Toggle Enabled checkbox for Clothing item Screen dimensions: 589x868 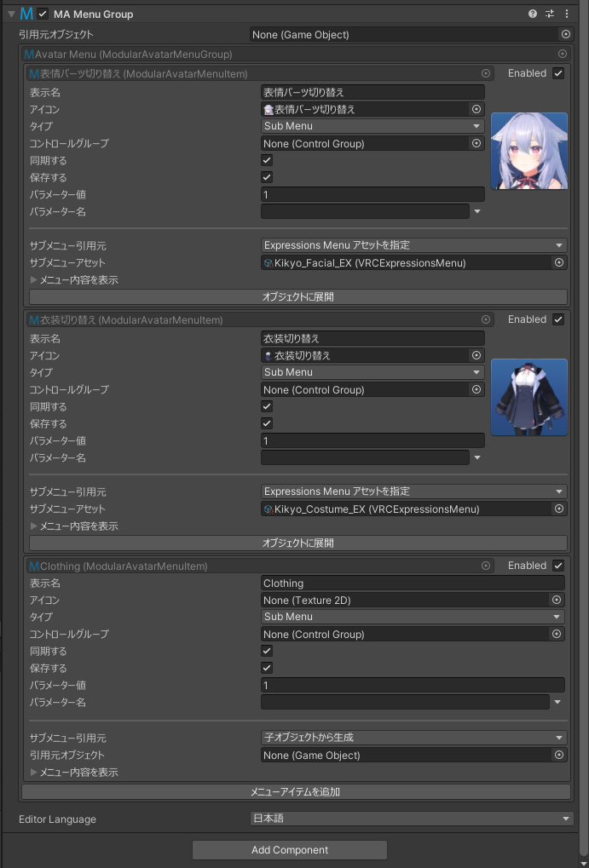558,566
